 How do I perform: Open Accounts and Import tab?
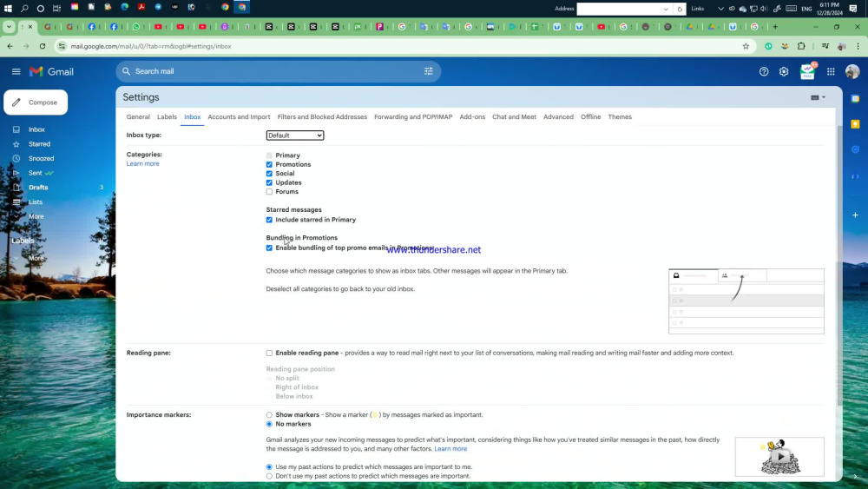[239, 117]
